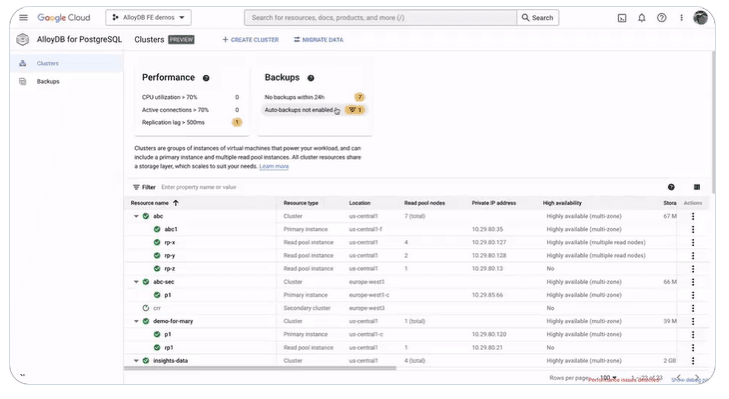The image size is (729, 399).
Task: Click the Create Cluster button
Action: (x=251, y=40)
